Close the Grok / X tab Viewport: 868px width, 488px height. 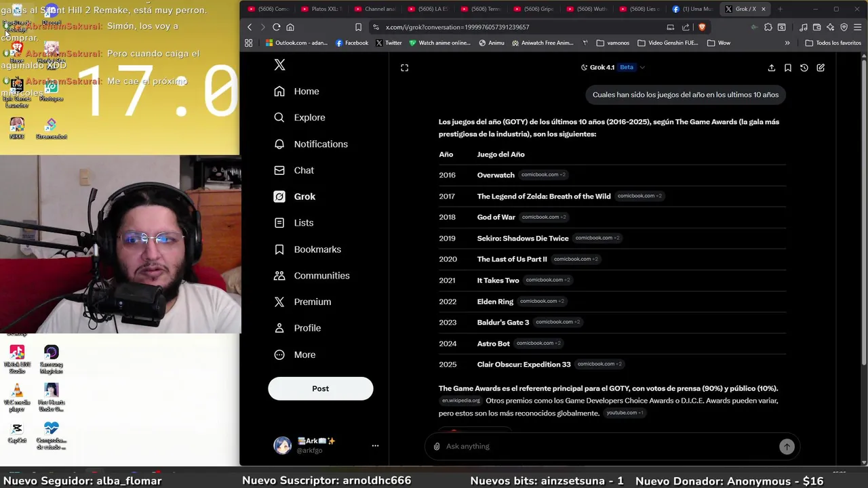tap(763, 9)
